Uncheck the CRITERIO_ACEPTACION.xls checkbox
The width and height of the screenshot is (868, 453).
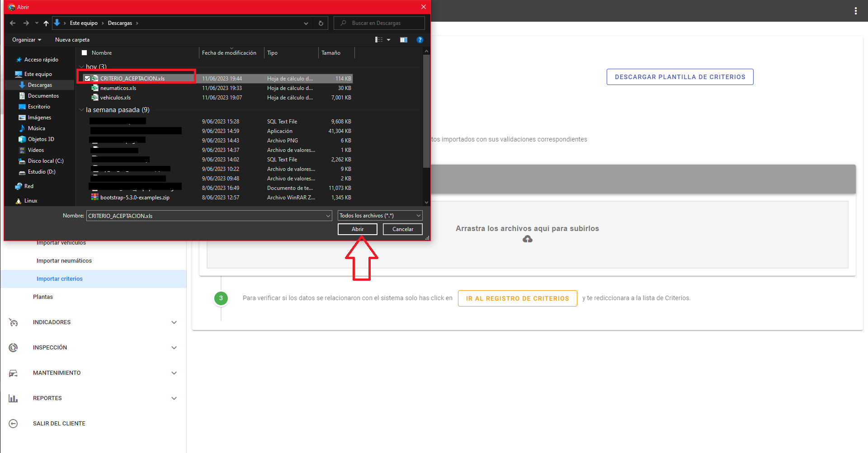click(x=87, y=78)
